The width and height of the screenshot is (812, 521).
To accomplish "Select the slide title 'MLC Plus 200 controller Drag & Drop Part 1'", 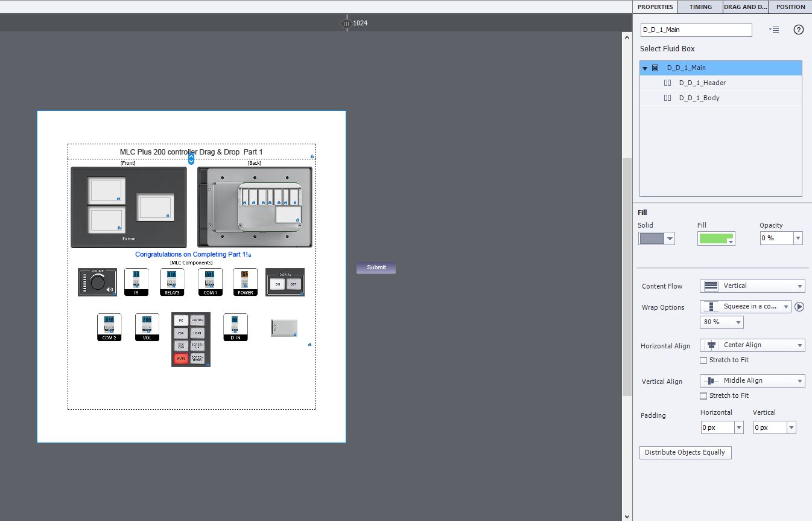I will point(191,152).
